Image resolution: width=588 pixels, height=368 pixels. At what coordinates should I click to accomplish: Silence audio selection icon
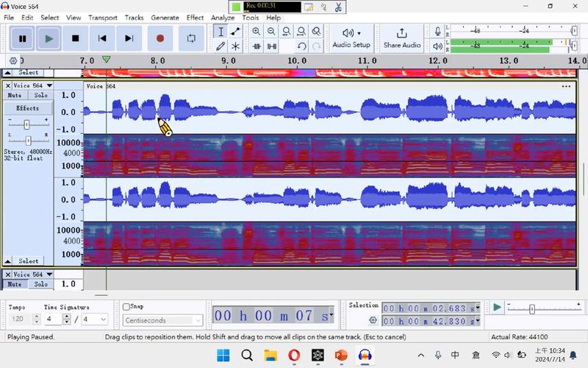click(x=272, y=46)
